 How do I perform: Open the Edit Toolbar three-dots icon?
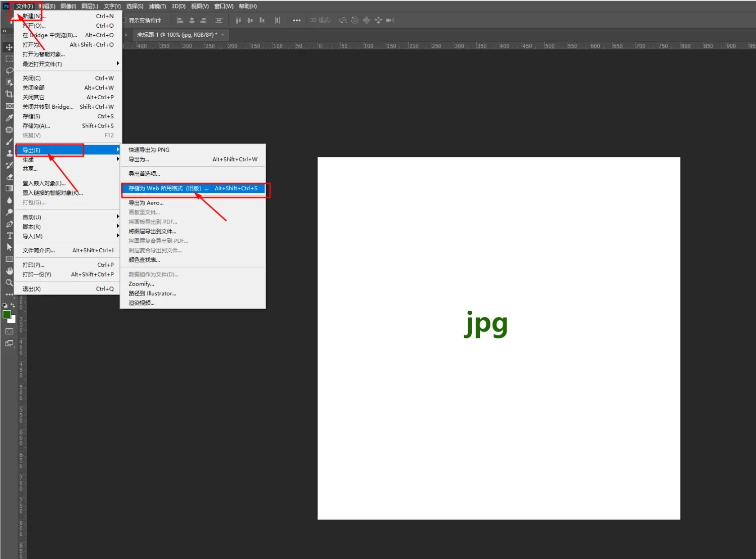(9, 294)
